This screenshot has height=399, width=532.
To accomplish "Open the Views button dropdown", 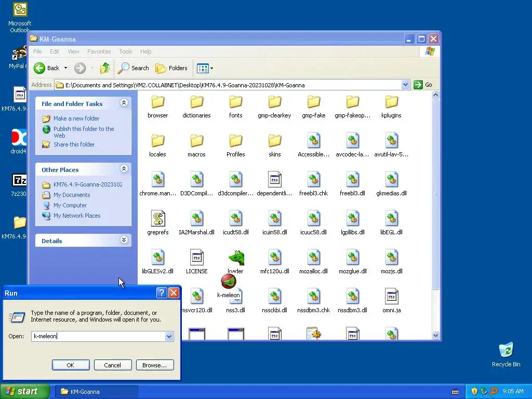I will click(212, 68).
